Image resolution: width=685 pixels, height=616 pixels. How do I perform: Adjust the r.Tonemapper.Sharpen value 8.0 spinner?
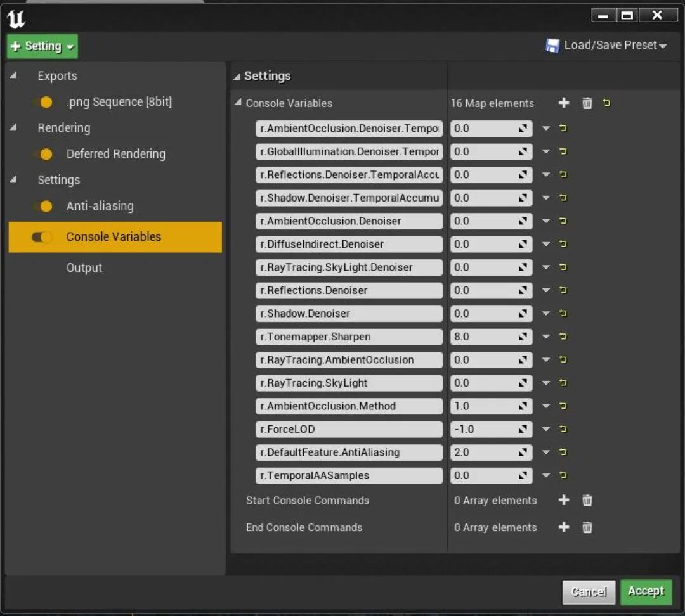tap(491, 337)
